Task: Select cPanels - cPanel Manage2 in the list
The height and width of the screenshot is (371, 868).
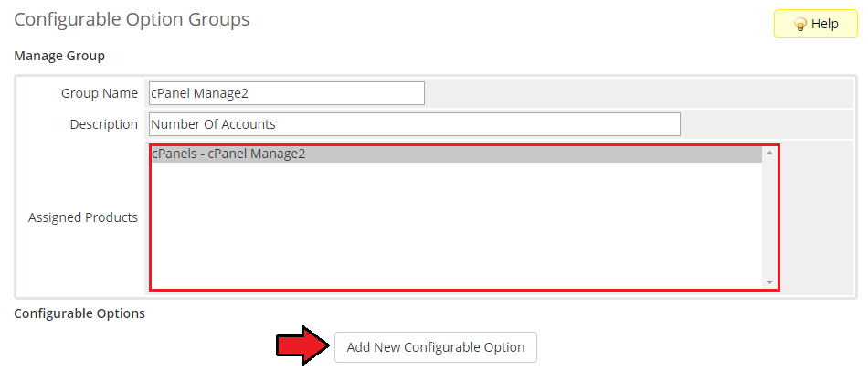Action: (x=456, y=154)
